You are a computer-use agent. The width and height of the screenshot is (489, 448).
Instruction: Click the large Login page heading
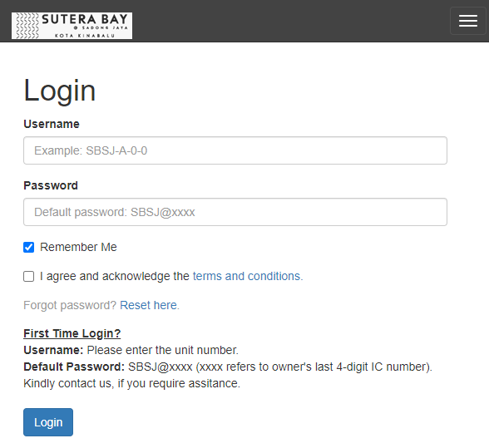59,91
